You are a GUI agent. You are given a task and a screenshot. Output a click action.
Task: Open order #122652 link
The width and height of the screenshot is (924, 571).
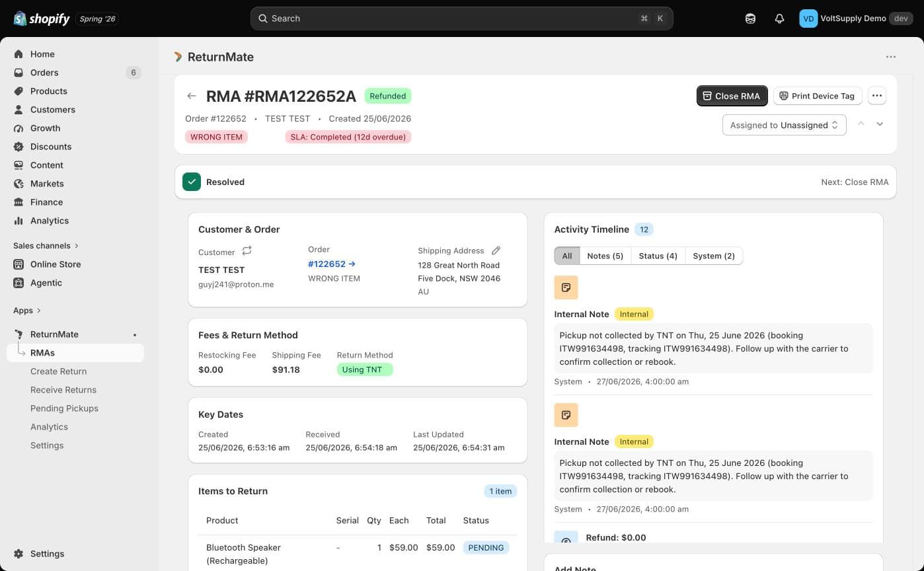pyautogui.click(x=332, y=264)
